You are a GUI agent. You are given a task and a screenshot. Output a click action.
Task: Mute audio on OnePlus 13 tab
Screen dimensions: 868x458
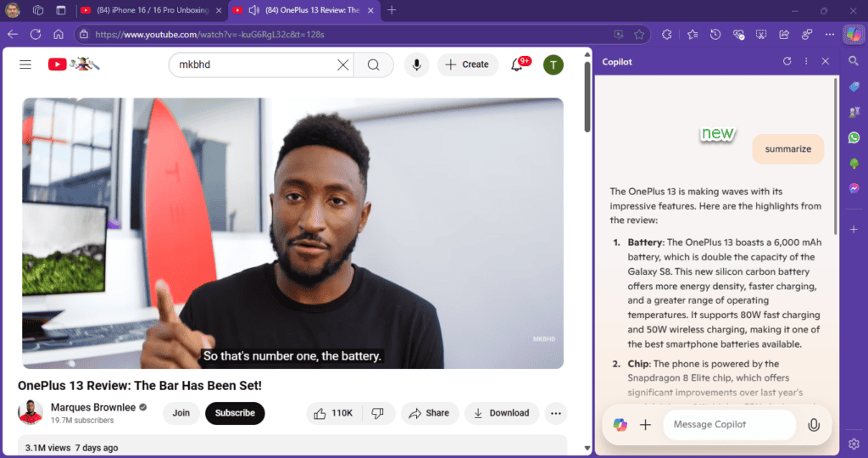point(254,10)
